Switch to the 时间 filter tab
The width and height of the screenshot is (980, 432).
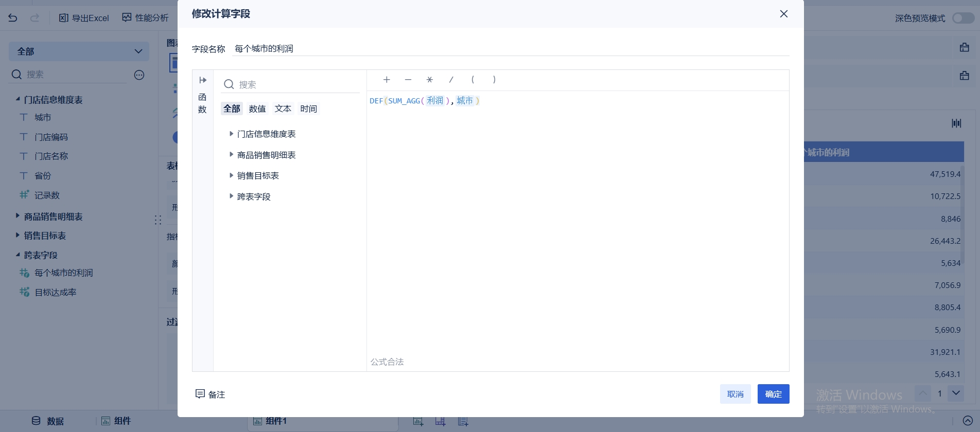click(x=308, y=109)
